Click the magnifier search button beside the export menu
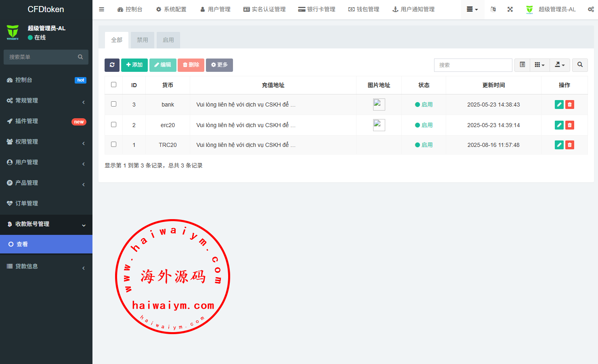Image resolution: width=598 pixels, height=364 pixels. point(580,65)
